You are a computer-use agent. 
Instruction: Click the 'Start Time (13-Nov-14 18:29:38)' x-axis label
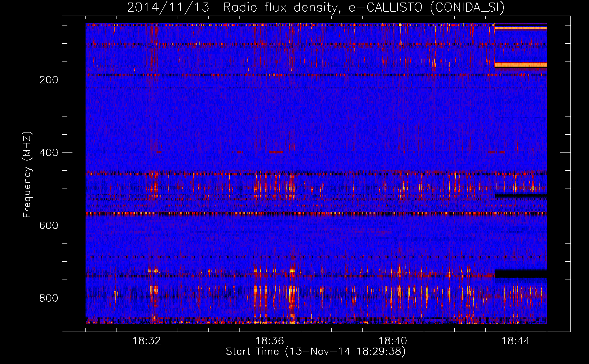(x=316, y=352)
